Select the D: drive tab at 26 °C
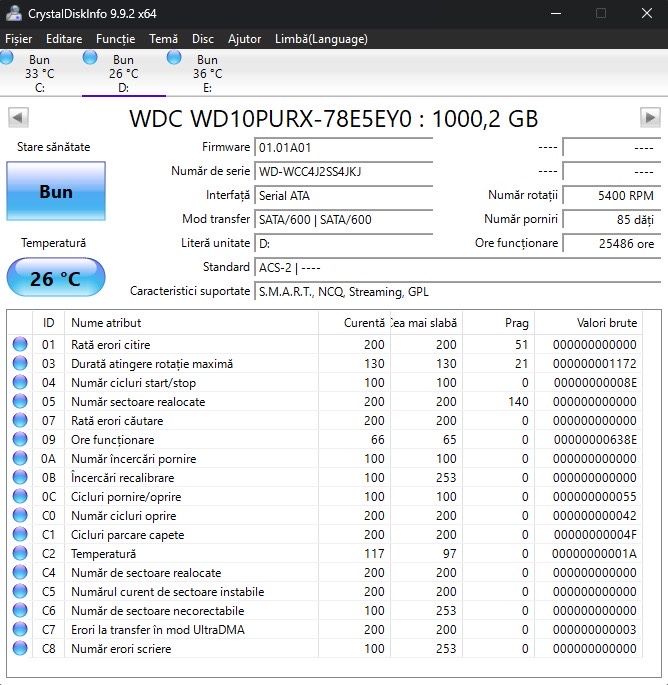The height and width of the screenshot is (685, 668). click(124, 73)
